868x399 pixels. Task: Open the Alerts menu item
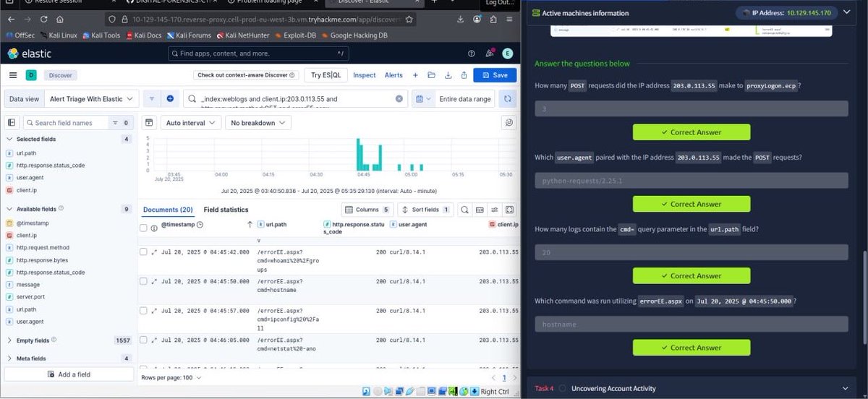pos(393,75)
